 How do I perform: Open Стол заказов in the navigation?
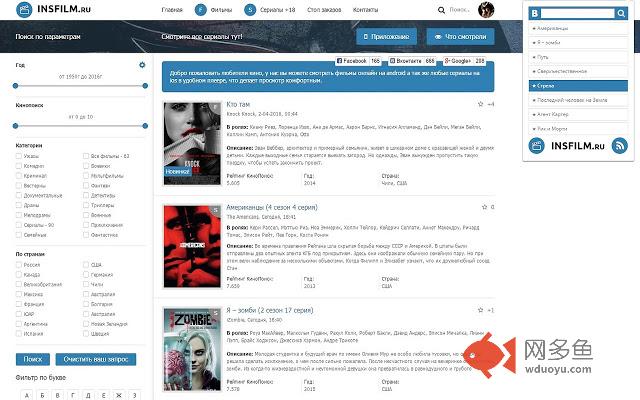click(x=324, y=10)
